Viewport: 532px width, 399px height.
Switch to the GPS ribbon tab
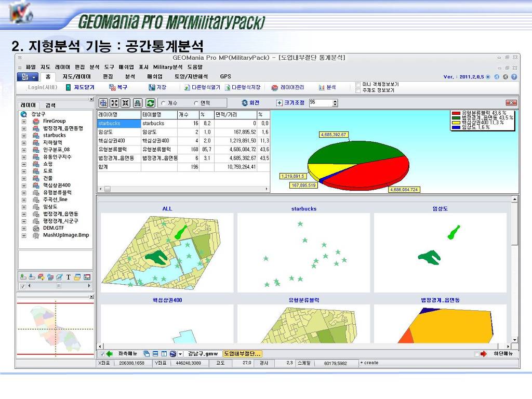point(225,76)
